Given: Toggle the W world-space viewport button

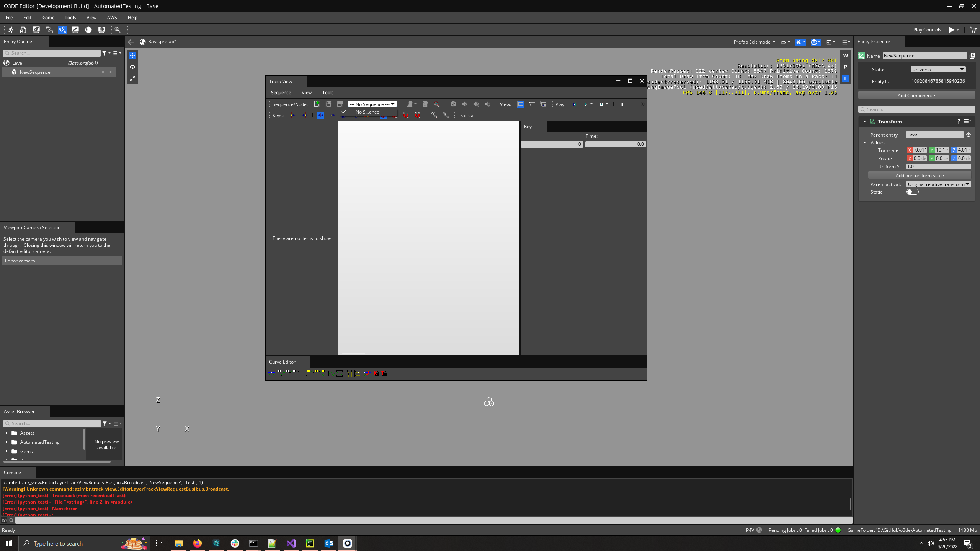Looking at the screenshot, I should [846, 55].
